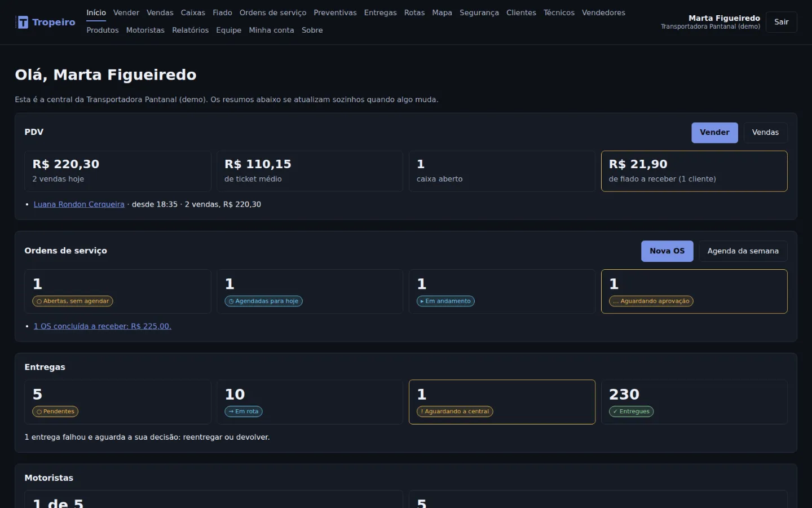Open the R$ 21,90 fiado a receber card
This screenshot has width=812, height=508.
pos(694,171)
